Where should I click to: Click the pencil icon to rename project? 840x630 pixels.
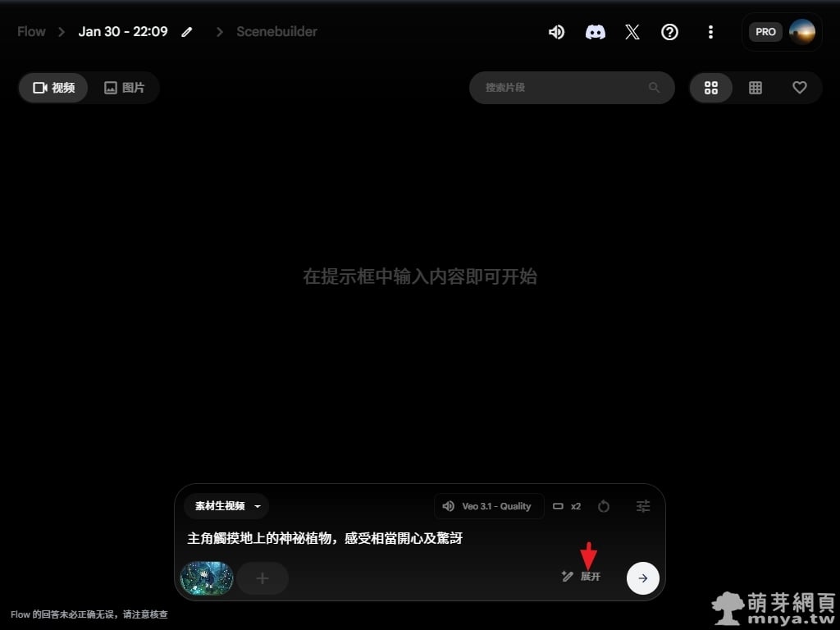point(188,32)
